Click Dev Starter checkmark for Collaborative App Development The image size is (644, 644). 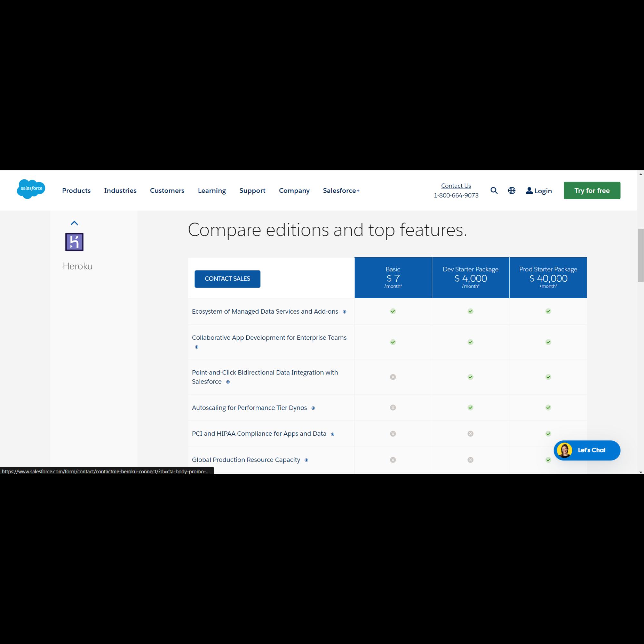point(470,342)
